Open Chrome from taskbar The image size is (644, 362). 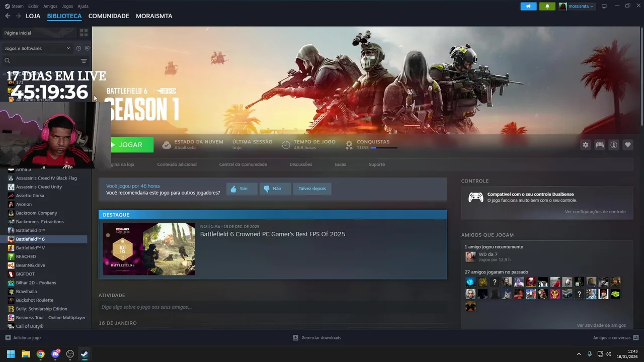40,354
